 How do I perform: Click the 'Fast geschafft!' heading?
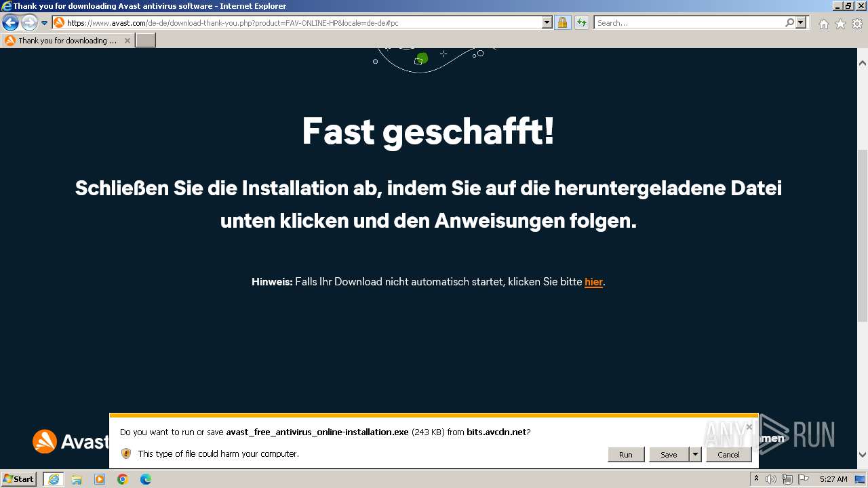coord(428,131)
